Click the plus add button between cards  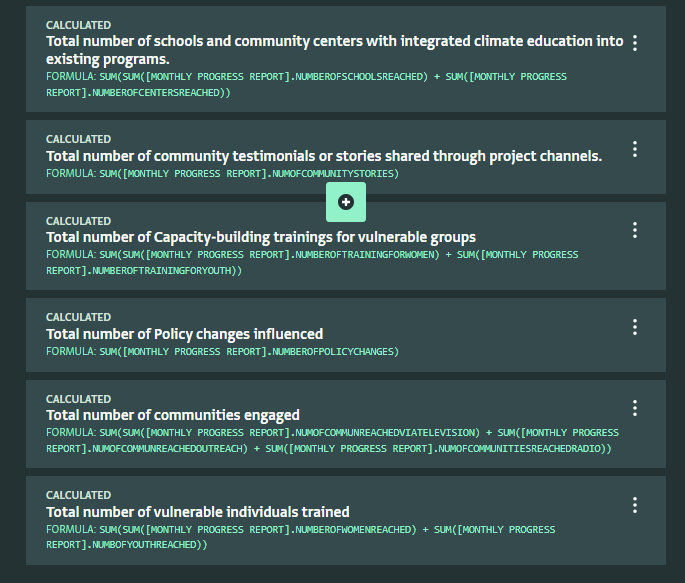click(346, 202)
